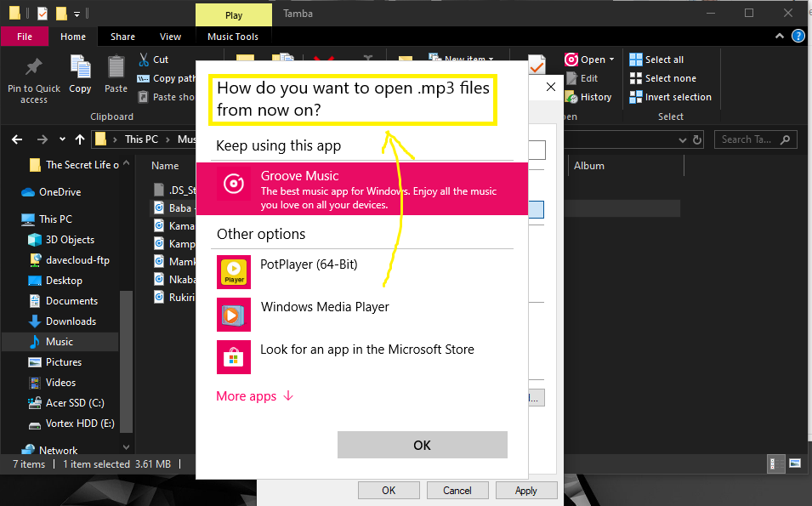Click the New folder quick access toolbar icon
The image size is (812, 506).
click(x=61, y=14)
